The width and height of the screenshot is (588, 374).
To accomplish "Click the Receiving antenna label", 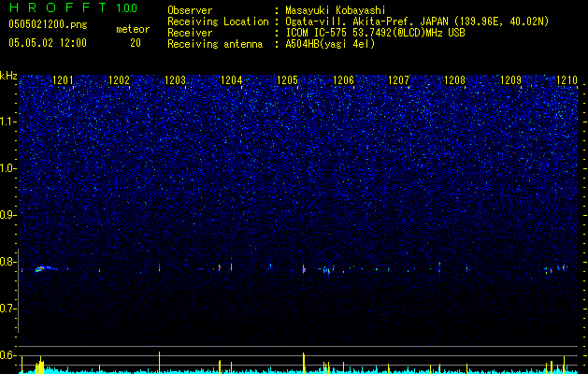I will point(215,44).
